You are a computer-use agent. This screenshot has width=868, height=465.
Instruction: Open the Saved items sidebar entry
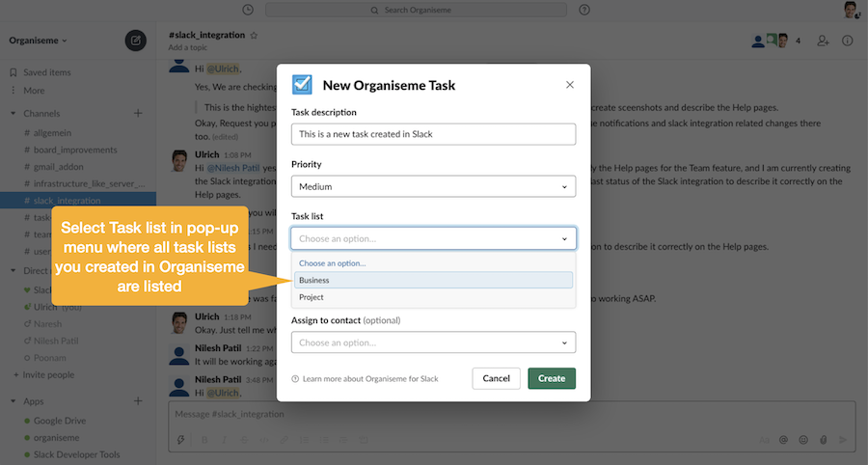pyautogui.click(x=46, y=72)
